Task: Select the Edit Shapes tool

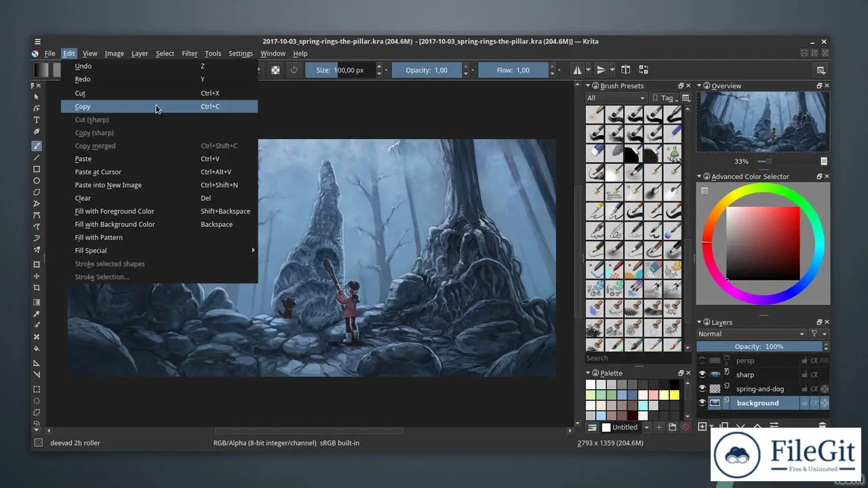Action: click(37, 108)
